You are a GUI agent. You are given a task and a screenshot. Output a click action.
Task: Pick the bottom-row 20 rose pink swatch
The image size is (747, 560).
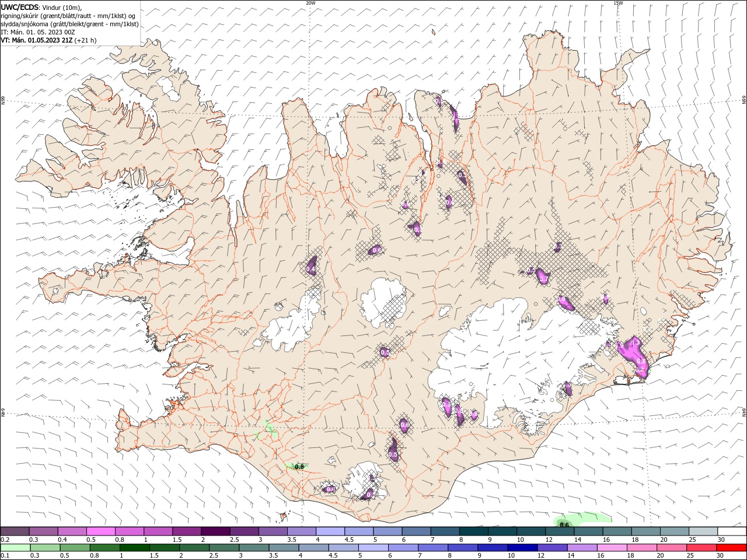(672, 548)
